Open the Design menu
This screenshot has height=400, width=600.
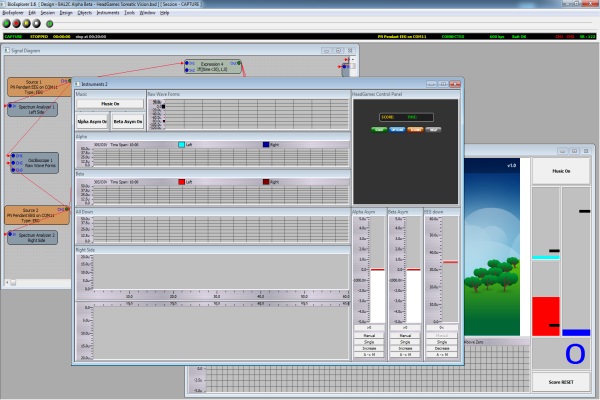[66, 13]
